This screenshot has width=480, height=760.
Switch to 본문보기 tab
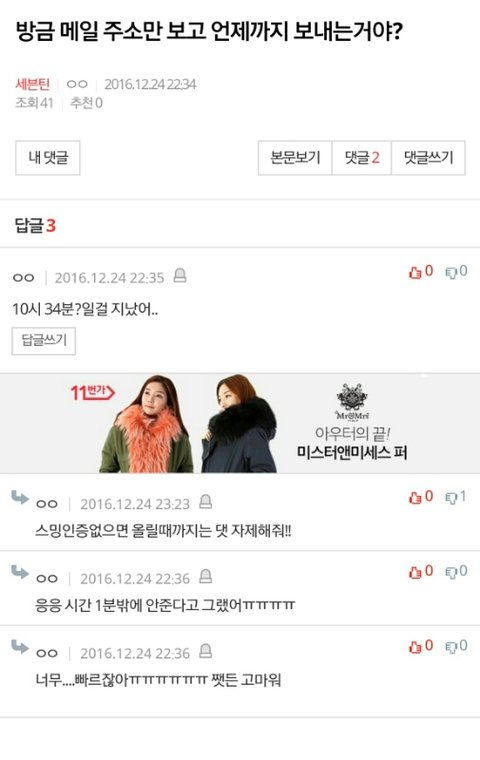click(x=295, y=158)
